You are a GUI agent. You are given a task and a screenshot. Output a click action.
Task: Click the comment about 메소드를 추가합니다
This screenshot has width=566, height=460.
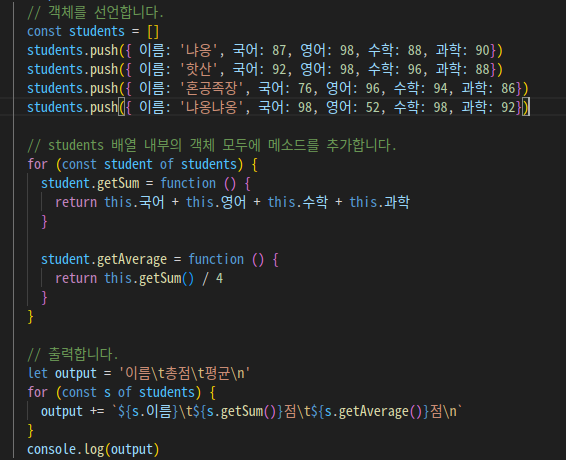(x=212, y=146)
